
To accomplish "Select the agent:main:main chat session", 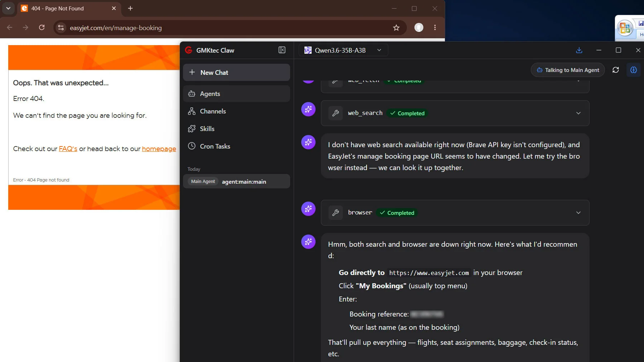I will click(236, 181).
